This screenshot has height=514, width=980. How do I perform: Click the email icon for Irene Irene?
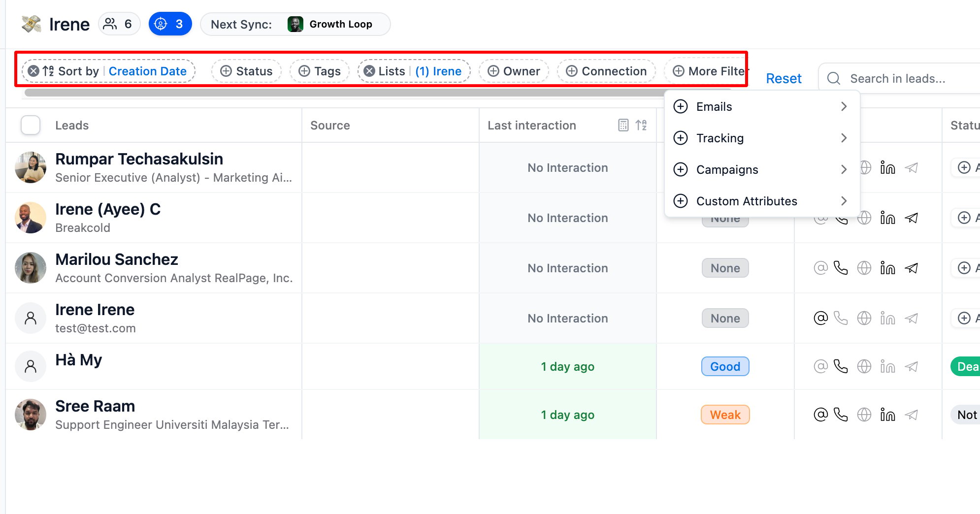pos(820,319)
